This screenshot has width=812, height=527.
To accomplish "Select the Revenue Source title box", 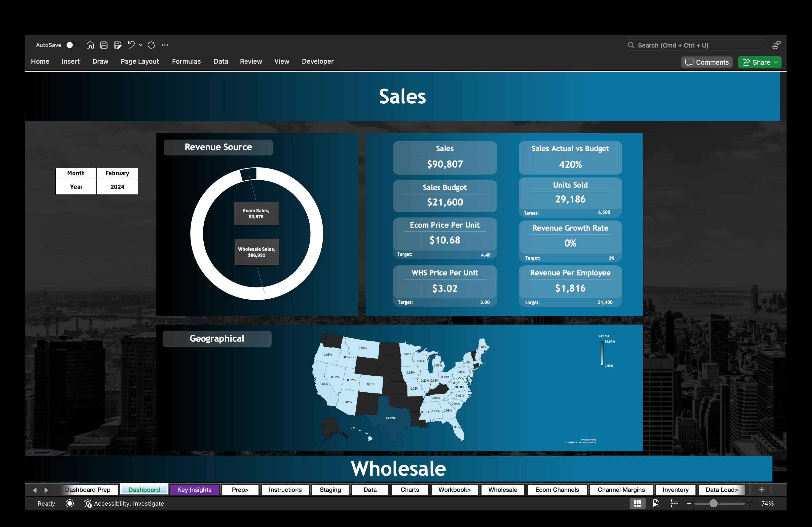I will coord(218,147).
